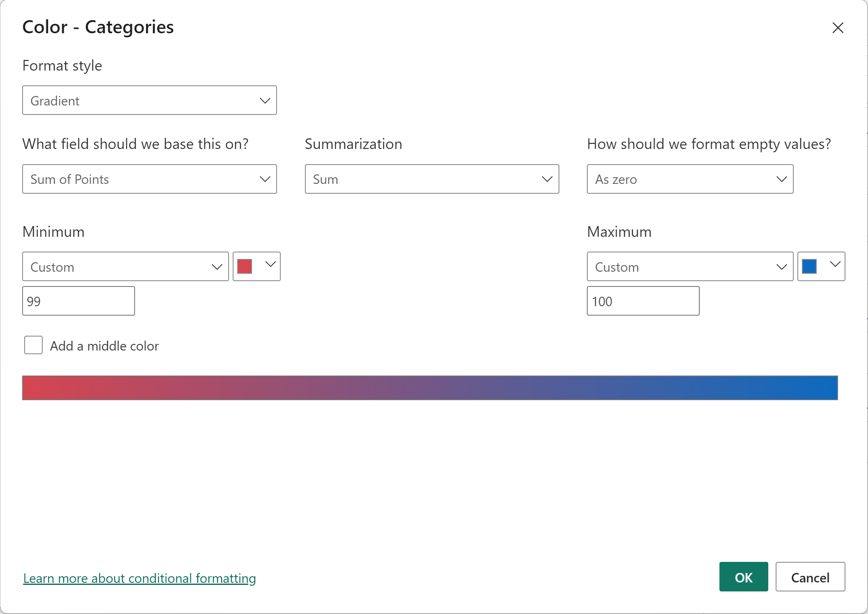Image resolution: width=868 pixels, height=614 pixels.
Task: Click the red minimum color swatch
Action: pos(245,266)
